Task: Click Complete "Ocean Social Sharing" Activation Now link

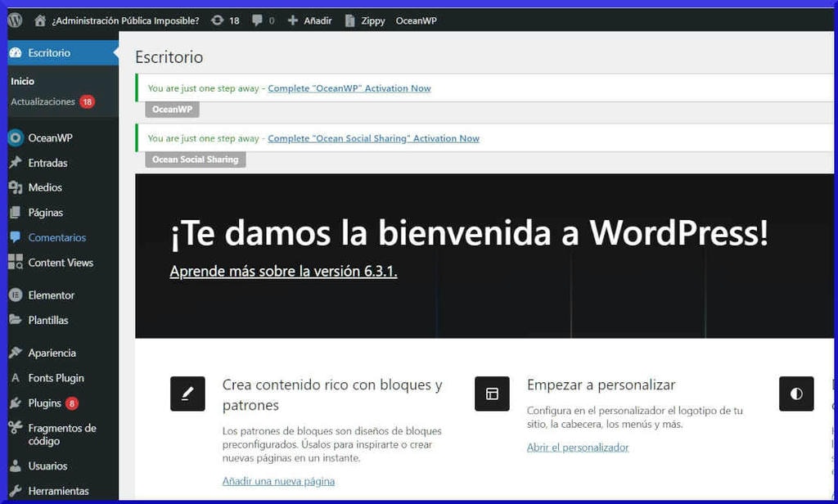Action: pyautogui.click(x=373, y=138)
